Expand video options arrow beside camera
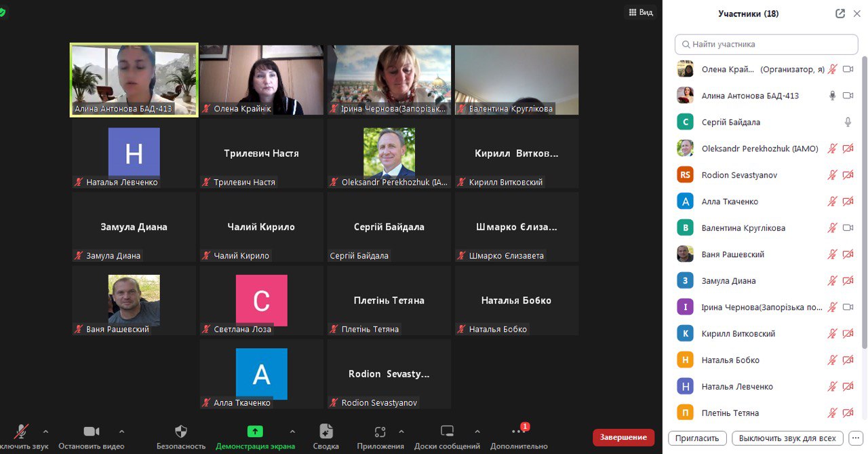The image size is (868, 454). tap(122, 431)
